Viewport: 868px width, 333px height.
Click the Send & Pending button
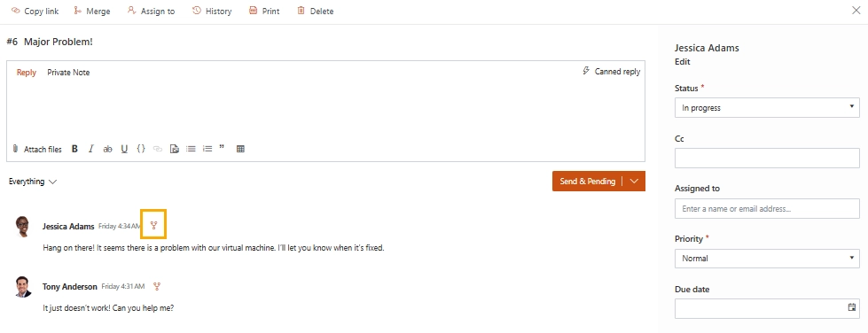(587, 181)
